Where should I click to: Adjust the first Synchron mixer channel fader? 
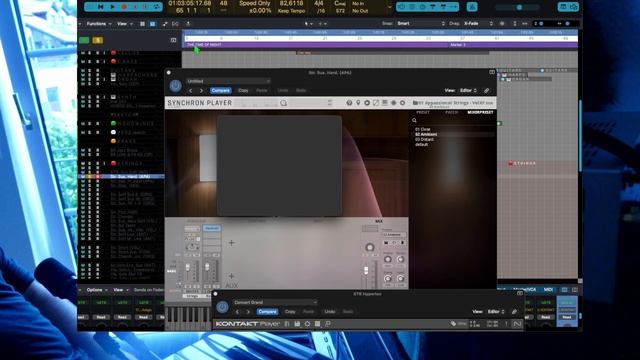click(187, 268)
